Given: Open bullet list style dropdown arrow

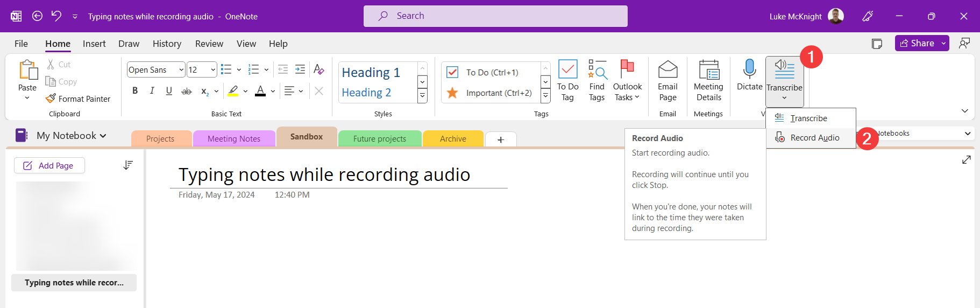Looking at the screenshot, I should tap(239, 69).
